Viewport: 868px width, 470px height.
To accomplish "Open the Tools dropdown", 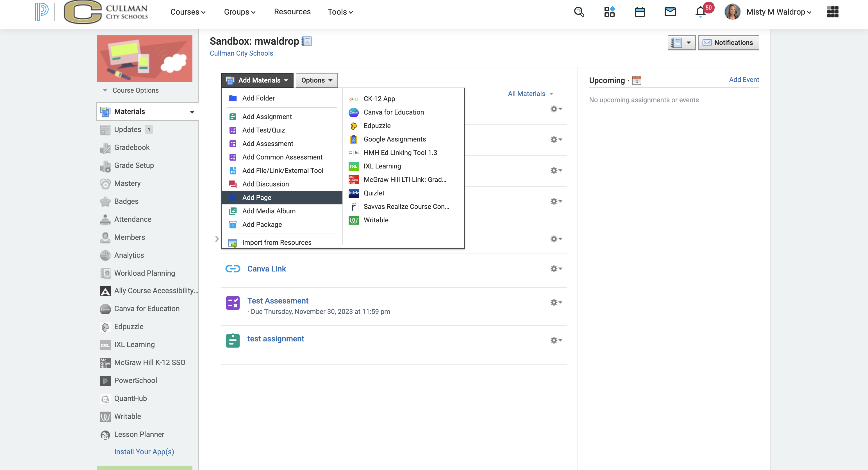I will tap(340, 12).
